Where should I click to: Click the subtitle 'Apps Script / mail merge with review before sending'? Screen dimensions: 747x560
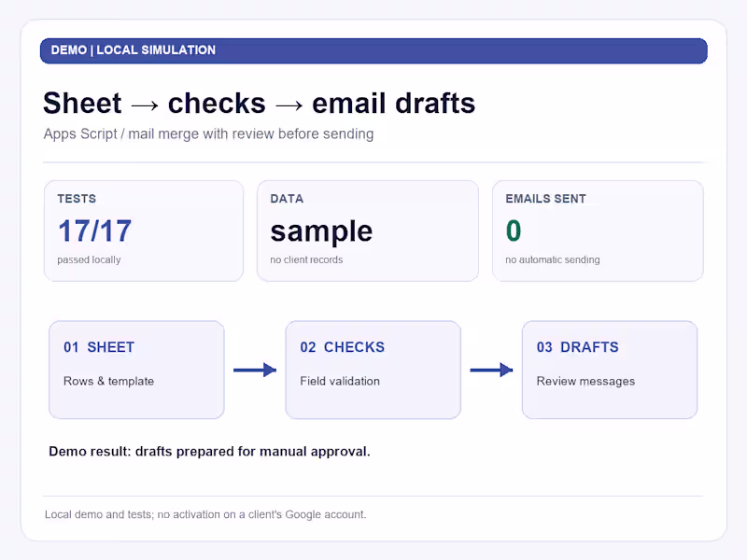[x=208, y=134]
